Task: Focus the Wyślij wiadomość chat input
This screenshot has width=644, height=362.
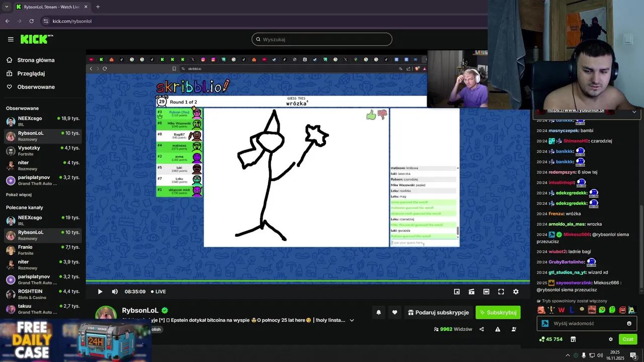Action: 586,324
